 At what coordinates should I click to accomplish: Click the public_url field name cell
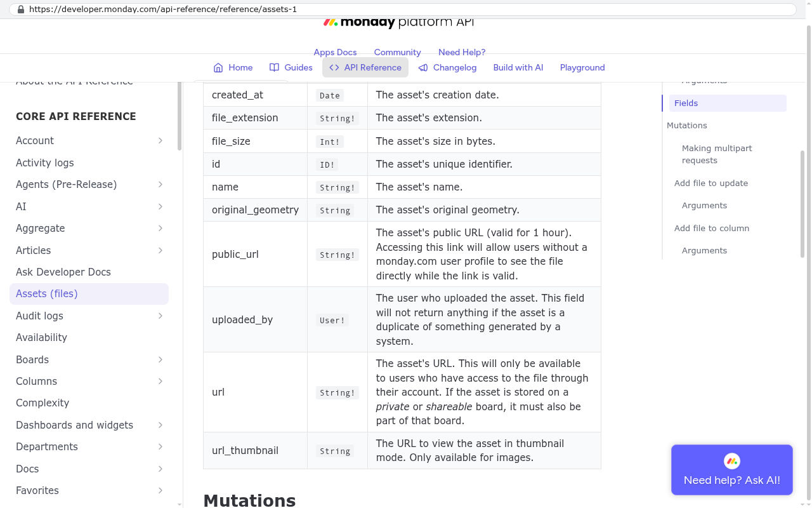tap(255, 254)
